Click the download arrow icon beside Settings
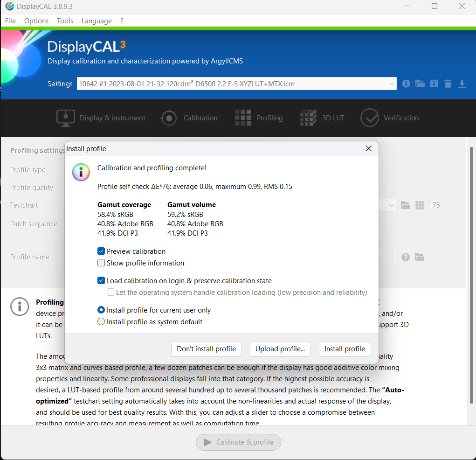The height and width of the screenshot is (460, 476). [x=462, y=84]
